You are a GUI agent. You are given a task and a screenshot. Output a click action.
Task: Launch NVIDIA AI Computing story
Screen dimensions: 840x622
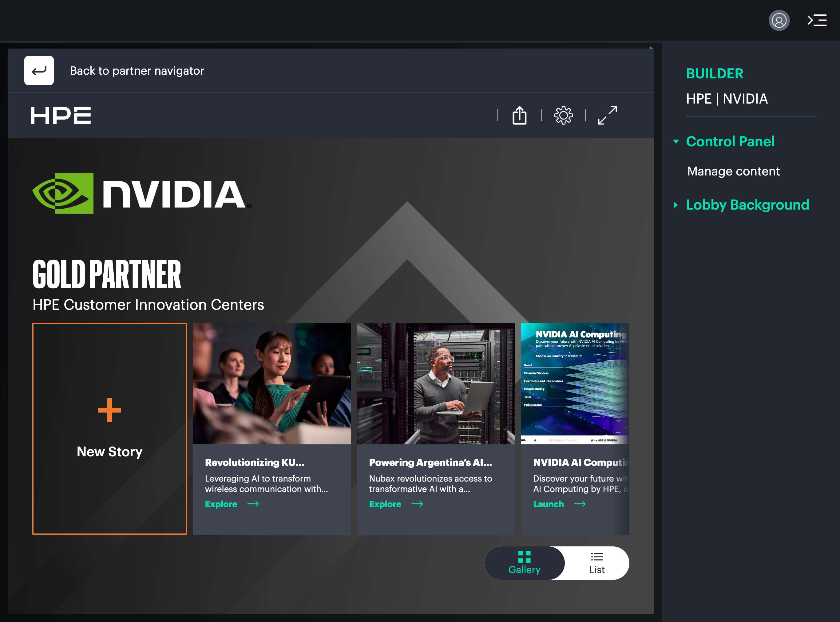tap(549, 504)
